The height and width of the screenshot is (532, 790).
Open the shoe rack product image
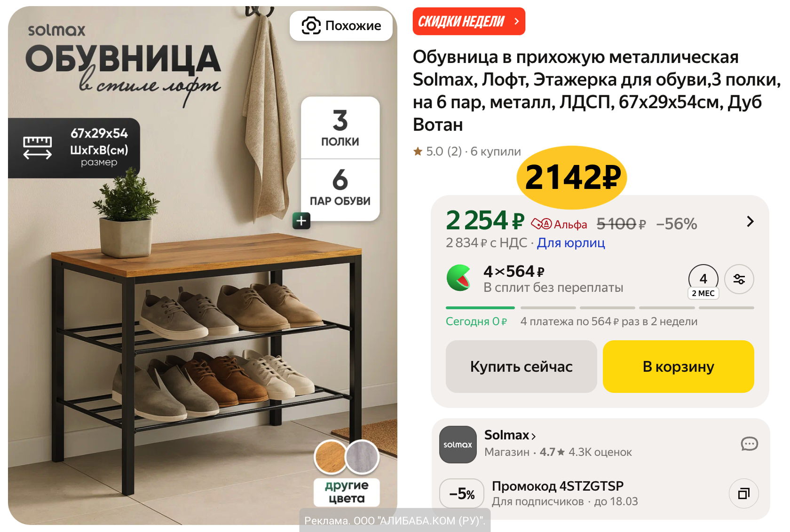coord(203,266)
